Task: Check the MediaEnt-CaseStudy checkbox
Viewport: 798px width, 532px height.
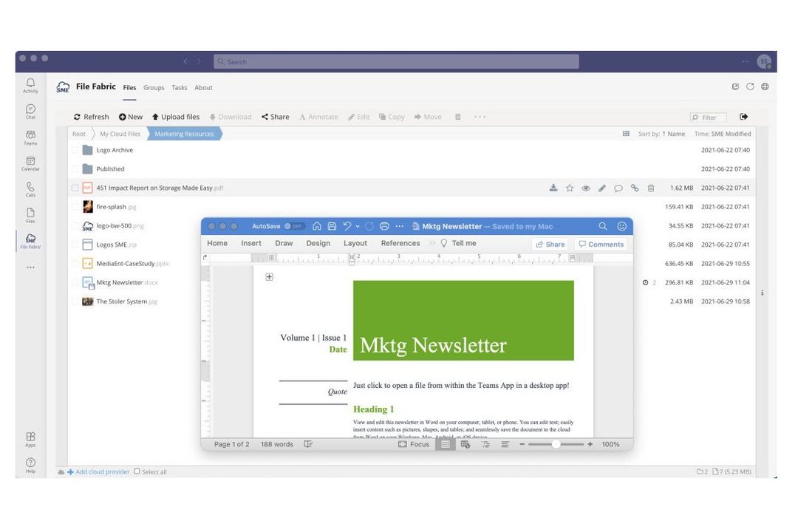Action: 75,264
